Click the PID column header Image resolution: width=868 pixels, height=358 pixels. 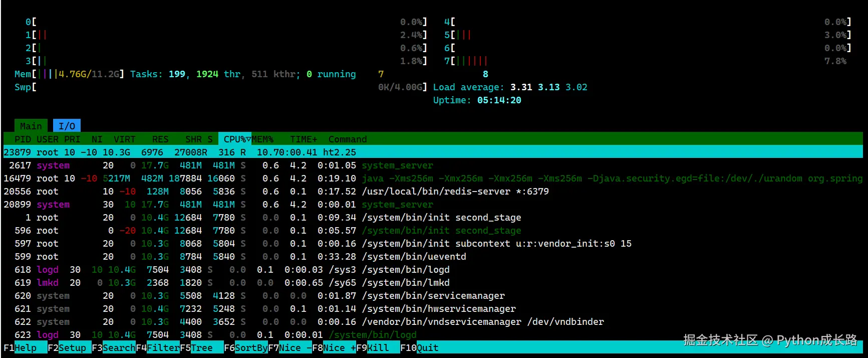pyautogui.click(x=23, y=139)
